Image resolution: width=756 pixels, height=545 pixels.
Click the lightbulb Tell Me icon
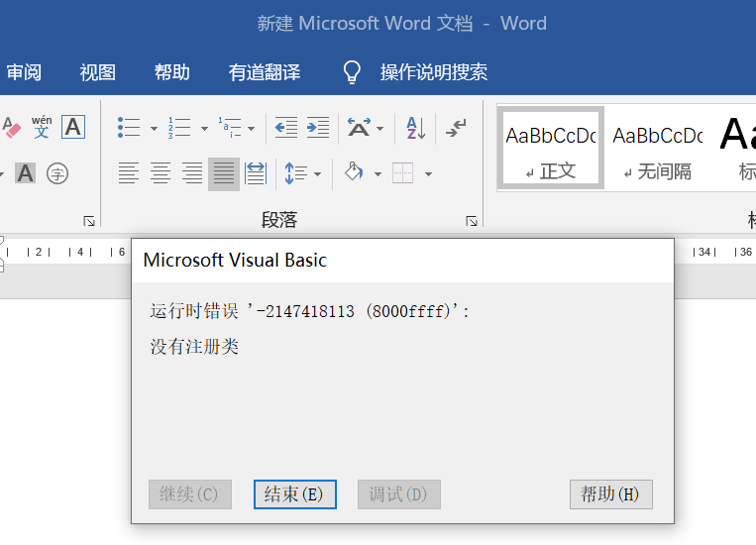tap(352, 72)
